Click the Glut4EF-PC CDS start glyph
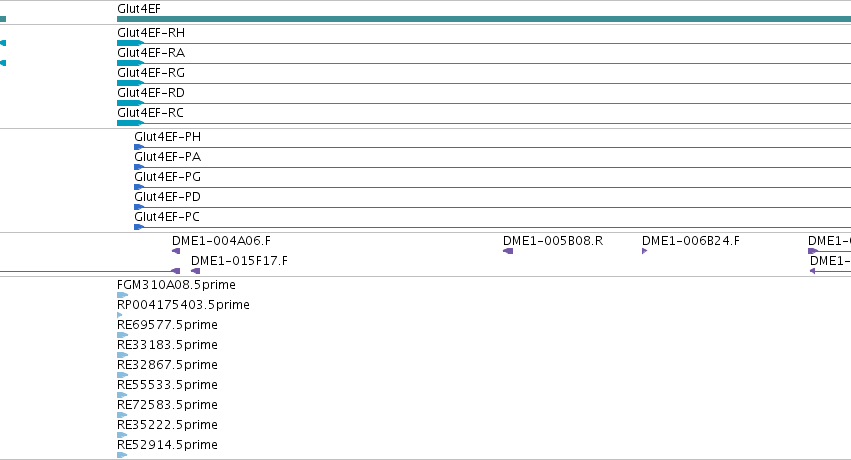This screenshot has width=851, height=460. 139,227
